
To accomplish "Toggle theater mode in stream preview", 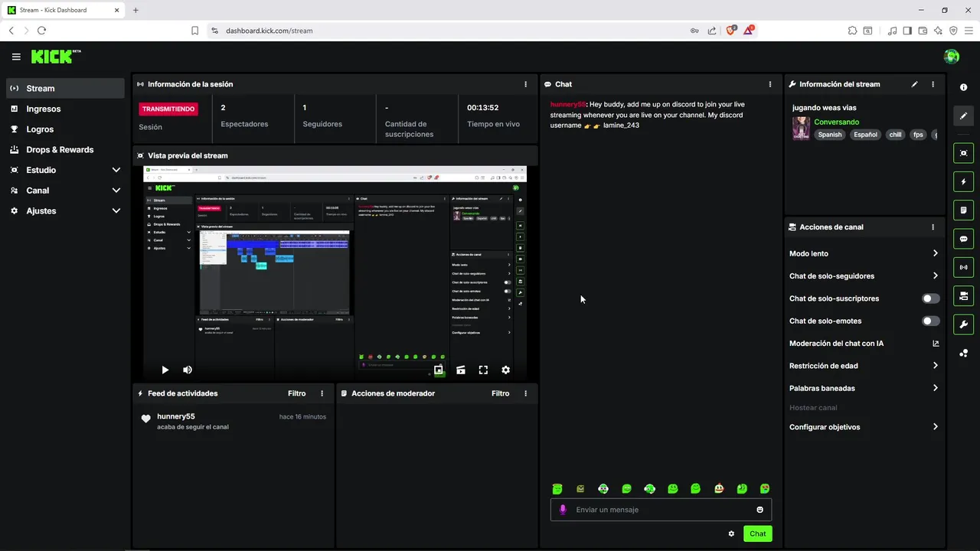I will 461,370.
